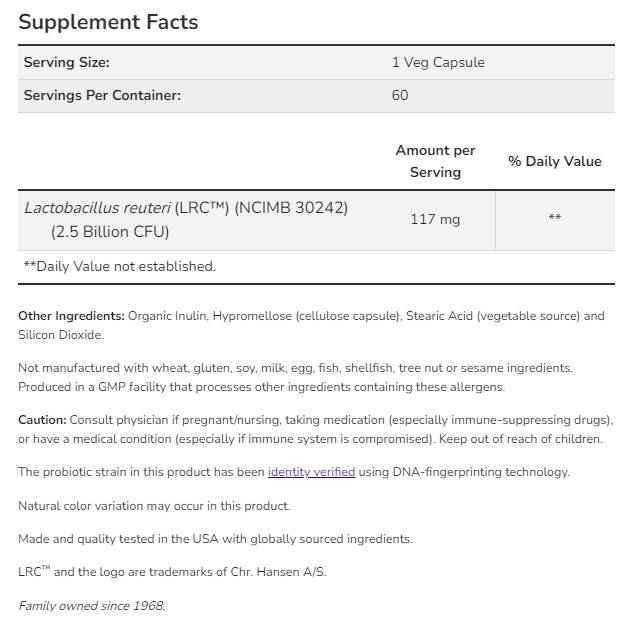Click the Supplement Facts heading
Image resolution: width=633 pixels, height=622 pixels.
108,22
